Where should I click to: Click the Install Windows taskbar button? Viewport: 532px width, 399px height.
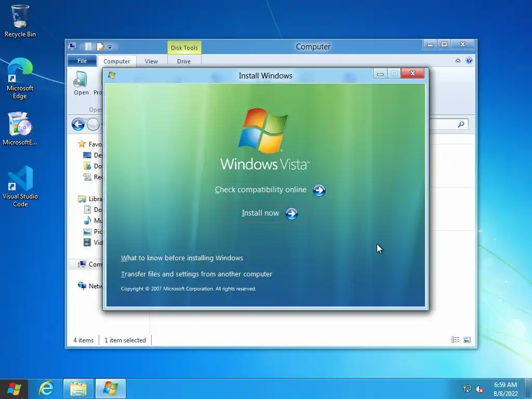pyautogui.click(x=111, y=389)
